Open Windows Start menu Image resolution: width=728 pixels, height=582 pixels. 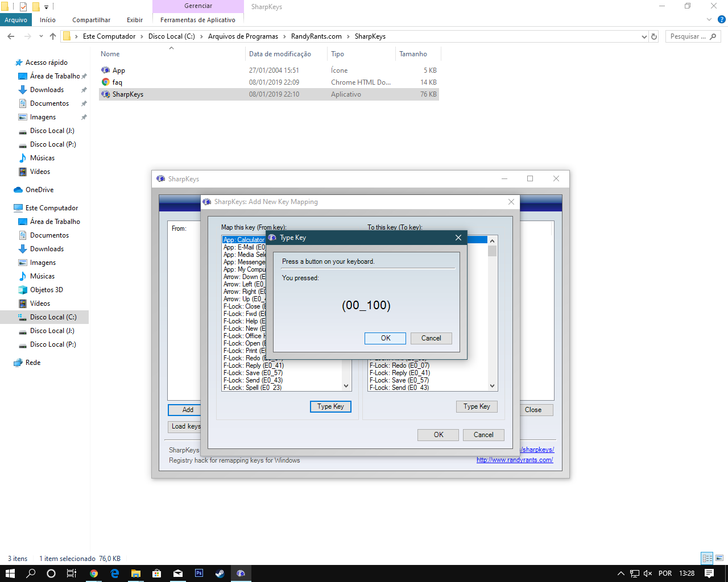(10, 573)
